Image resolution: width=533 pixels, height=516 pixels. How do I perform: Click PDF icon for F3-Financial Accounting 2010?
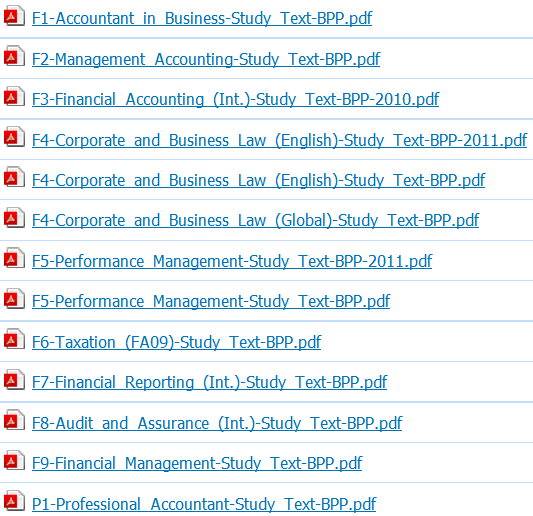[14, 97]
